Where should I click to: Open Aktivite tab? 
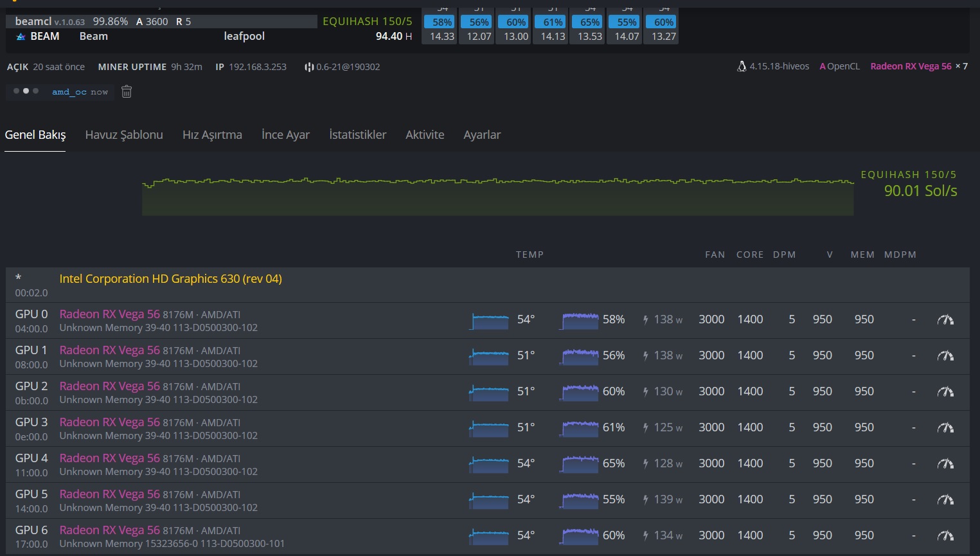pos(425,135)
